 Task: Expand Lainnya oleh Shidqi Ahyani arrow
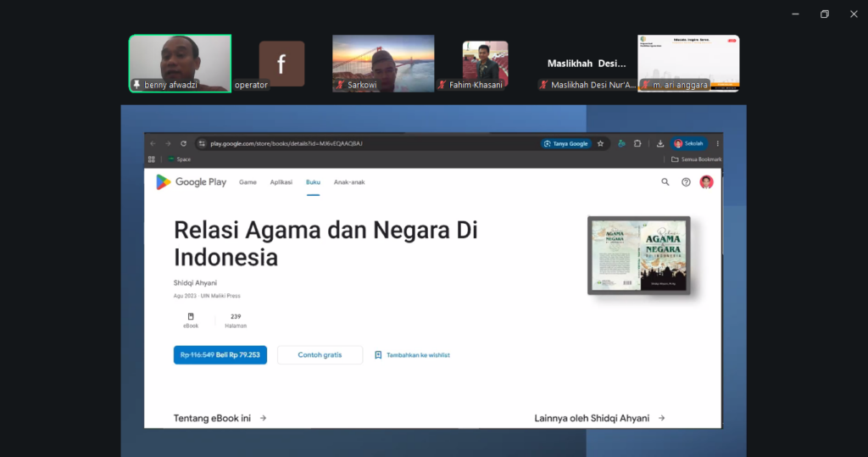coord(661,418)
